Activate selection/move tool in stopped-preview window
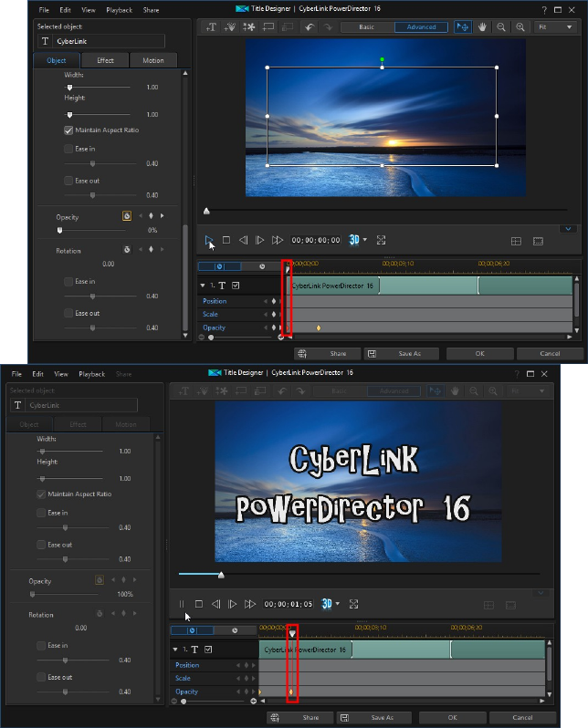This screenshot has height=728, width=588. click(463, 27)
